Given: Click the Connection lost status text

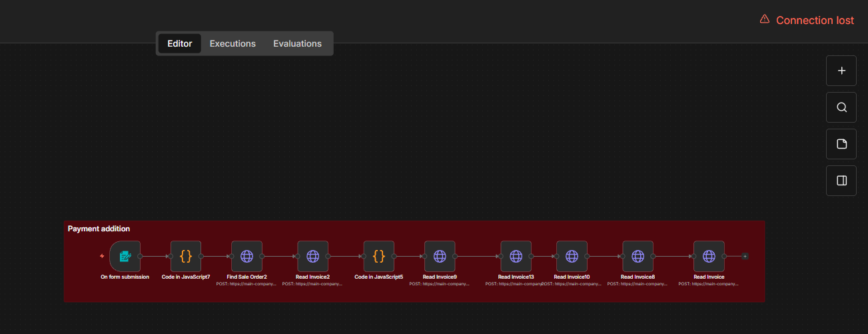Looking at the screenshot, I should [815, 20].
